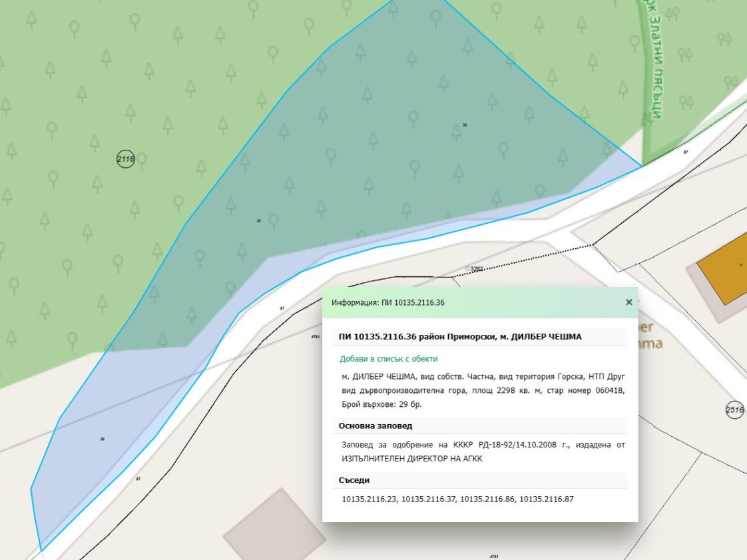
Task: Click the circled 2116 district marker
Action: (125, 159)
